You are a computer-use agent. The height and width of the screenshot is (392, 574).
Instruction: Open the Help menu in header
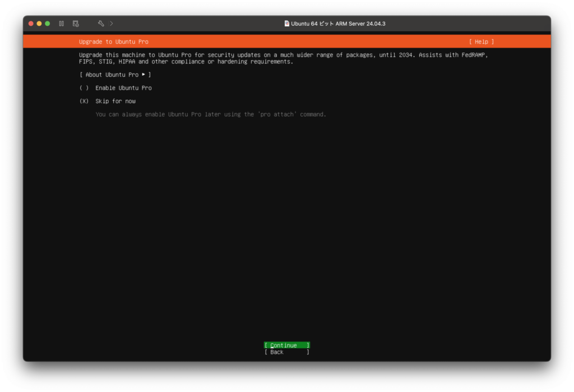pyautogui.click(x=482, y=41)
